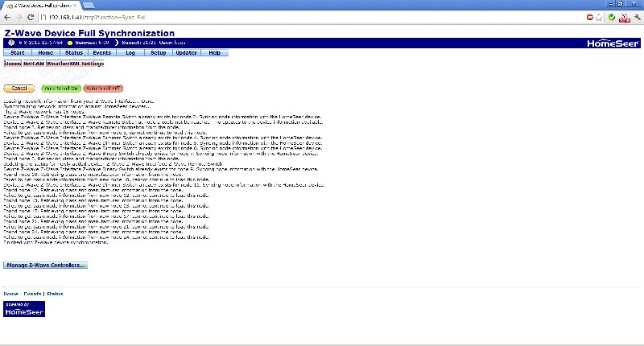Click the clock icon in the status bar
644x346 pixels.
click(x=11, y=43)
